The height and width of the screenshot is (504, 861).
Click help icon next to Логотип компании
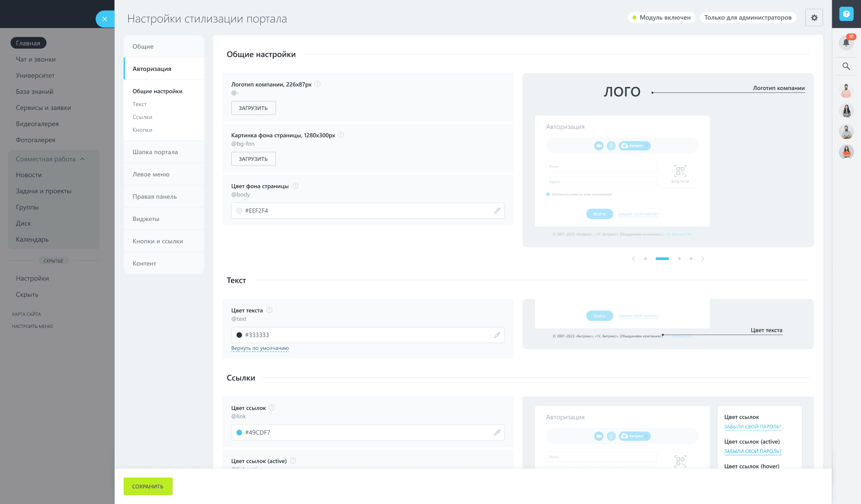point(317,84)
